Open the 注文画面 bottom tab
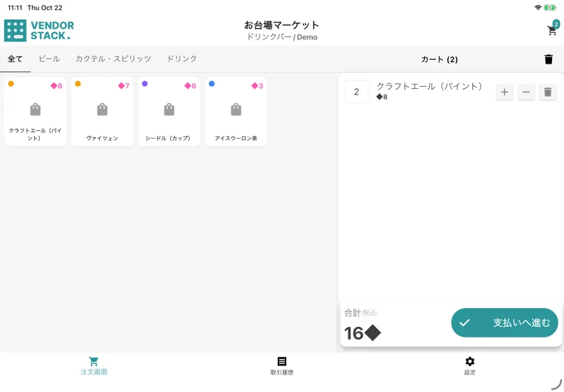 pyautogui.click(x=94, y=366)
